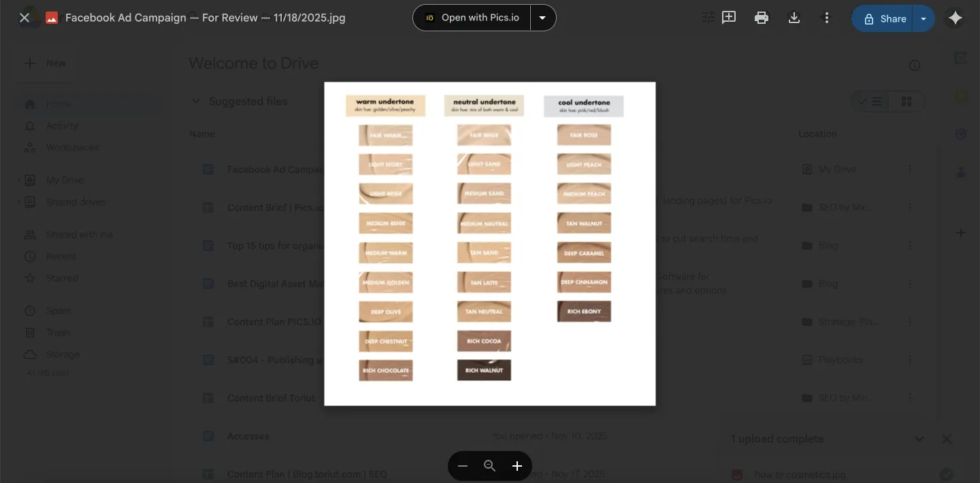Open Activity in the Drive sidebar
Viewport: 980px width, 483px height.
pyautogui.click(x=62, y=126)
